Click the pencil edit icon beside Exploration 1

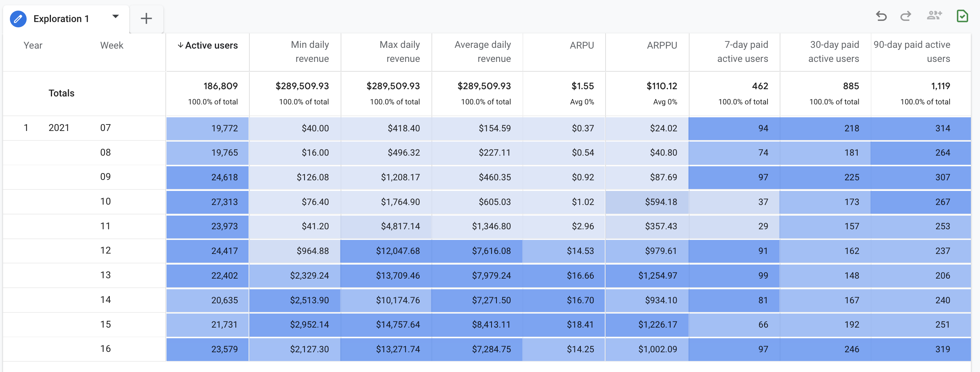[18, 19]
